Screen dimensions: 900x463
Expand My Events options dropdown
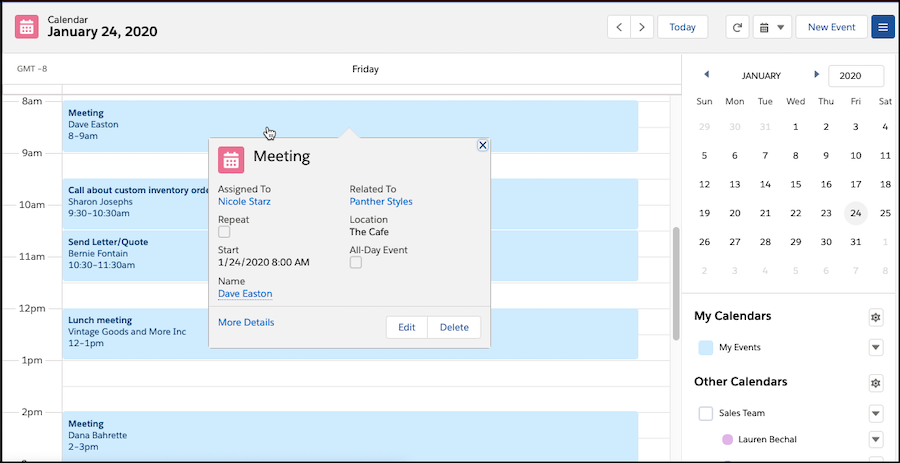pos(876,348)
